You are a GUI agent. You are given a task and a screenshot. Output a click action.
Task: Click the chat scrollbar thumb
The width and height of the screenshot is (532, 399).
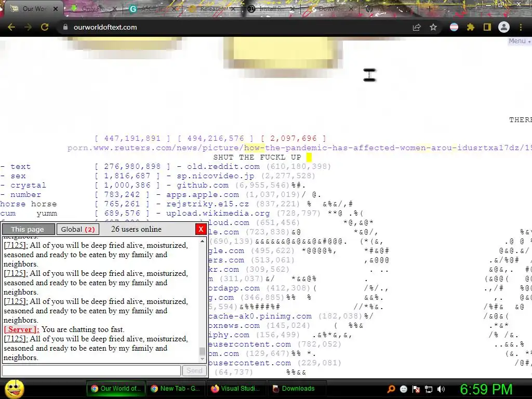[x=203, y=351]
